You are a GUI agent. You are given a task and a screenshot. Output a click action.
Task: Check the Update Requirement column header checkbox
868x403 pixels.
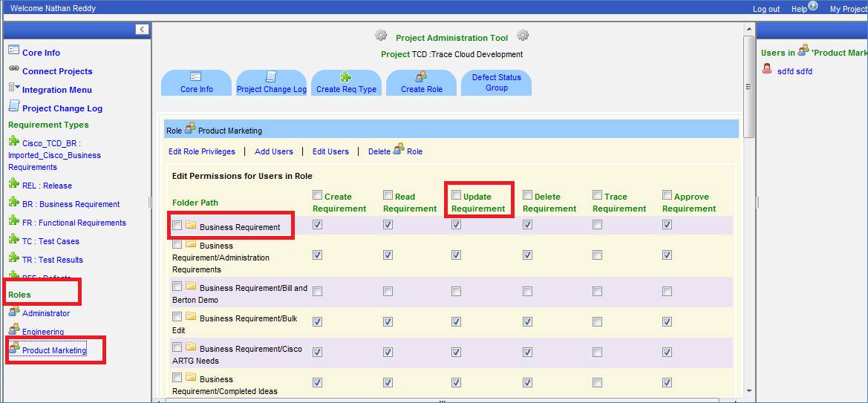456,195
